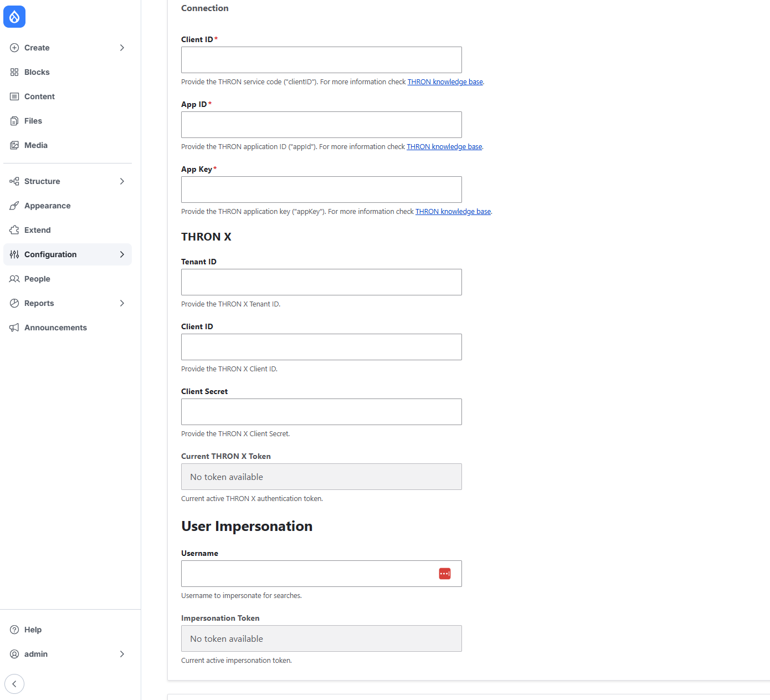770x700 pixels.
Task: Click the Structure hierarchy icon
Action: point(14,181)
